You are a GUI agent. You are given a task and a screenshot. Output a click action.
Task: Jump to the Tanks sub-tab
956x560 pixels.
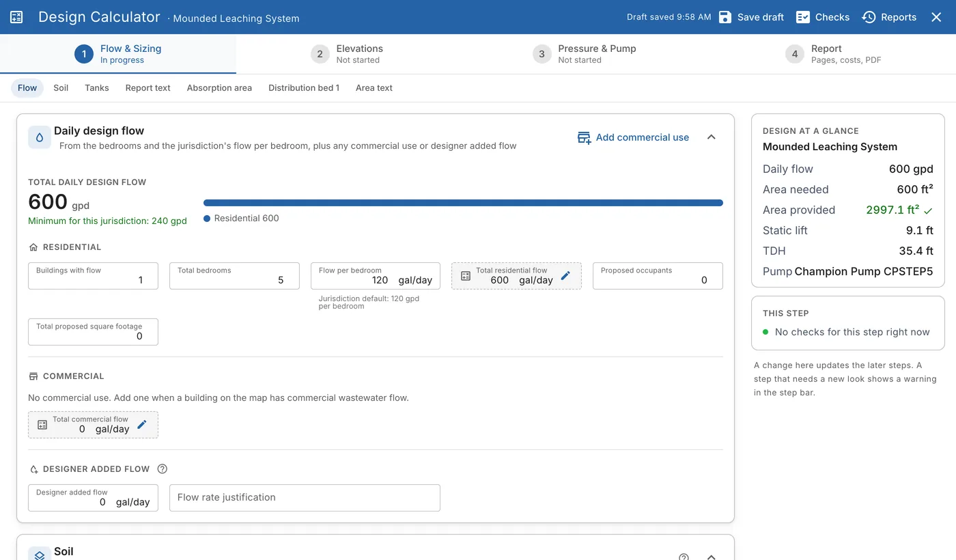tap(97, 88)
